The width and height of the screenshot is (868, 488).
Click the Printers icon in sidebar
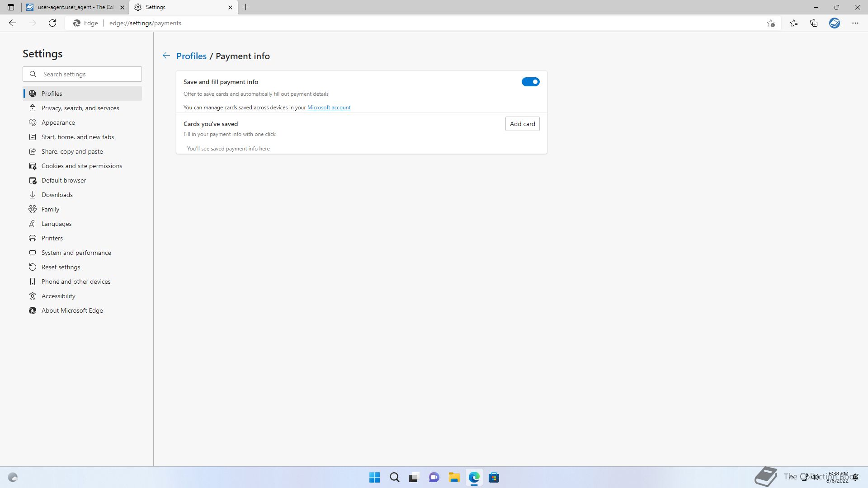tap(33, 238)
